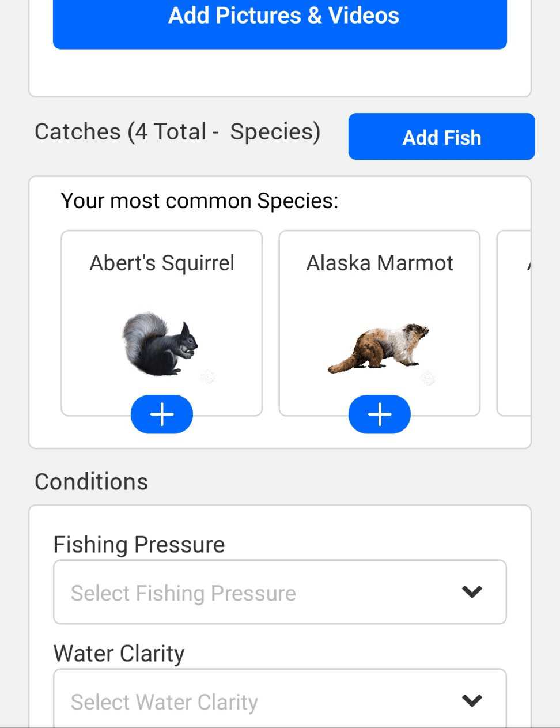The height and width of the screenshot is (728, 560).
Task: Click the Catches total heading text
Action: [177, 132]
